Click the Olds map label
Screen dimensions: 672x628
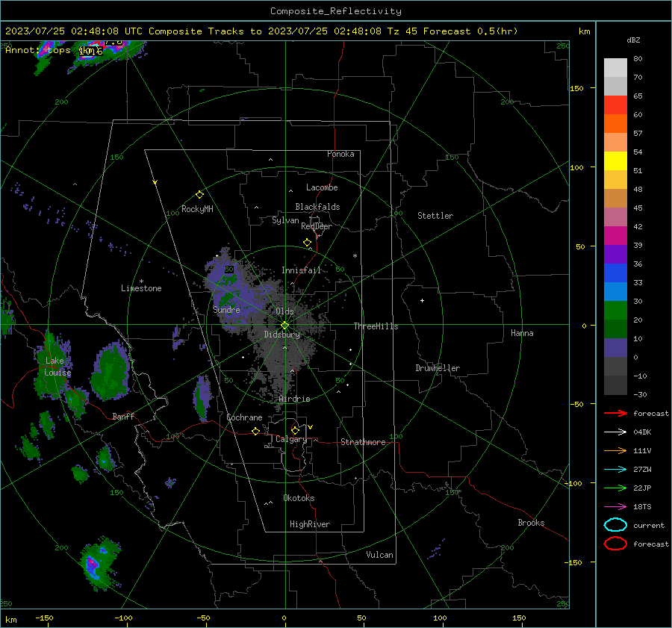(x=284, y=311)
